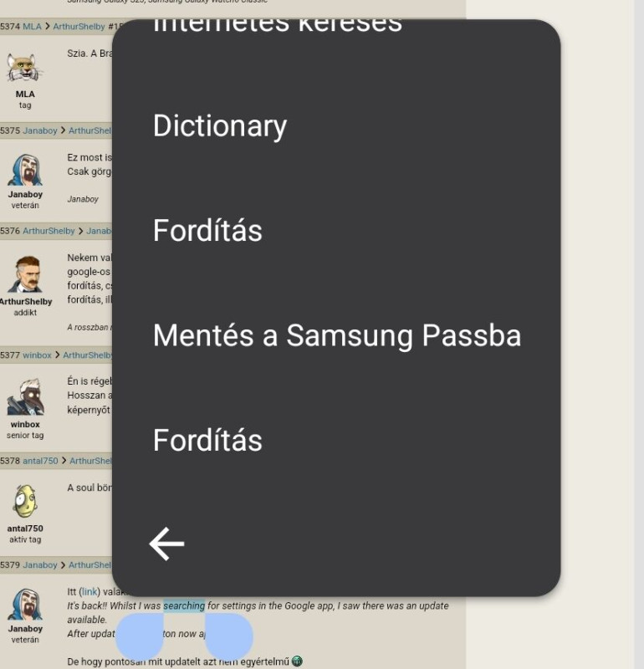Choose Dictionary from the context menu
The width and height of the screenshot is (644, 669).
tap(220, 125)
